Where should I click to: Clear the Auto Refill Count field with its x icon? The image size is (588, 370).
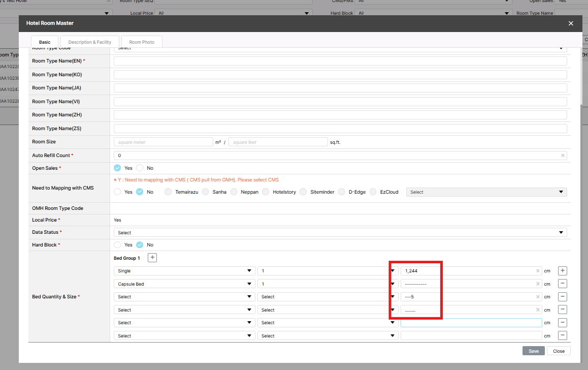coord(563,156)
